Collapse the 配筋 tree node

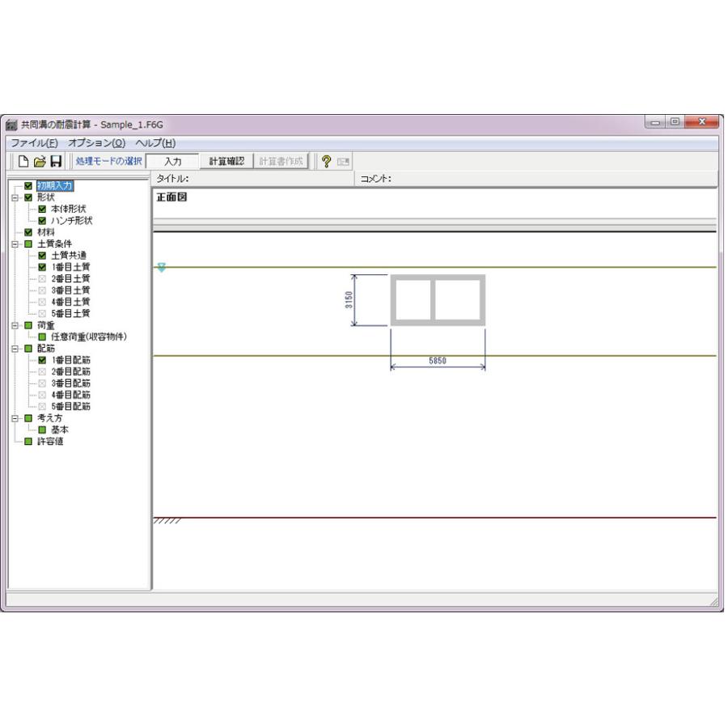pyautogui.click(x=15, y=348)
